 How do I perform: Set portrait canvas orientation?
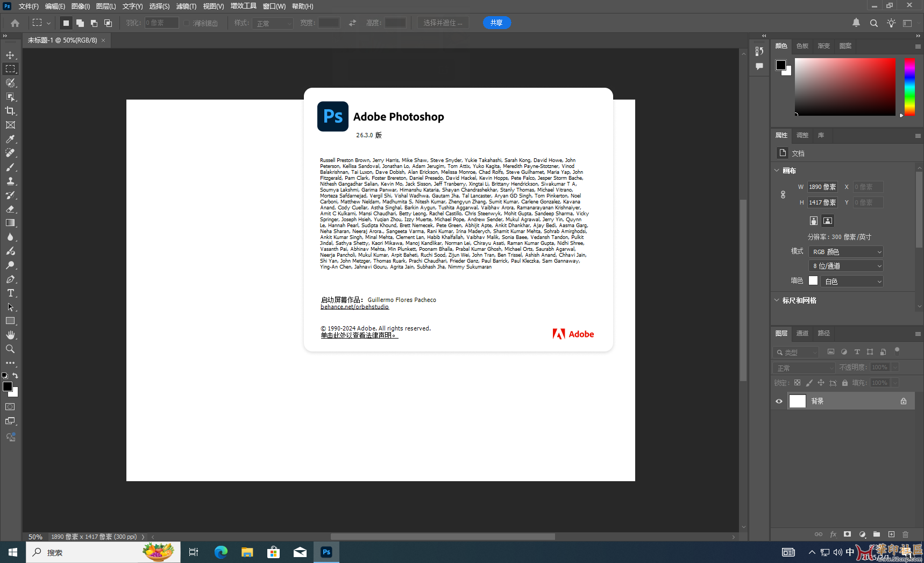pos(814,221)
